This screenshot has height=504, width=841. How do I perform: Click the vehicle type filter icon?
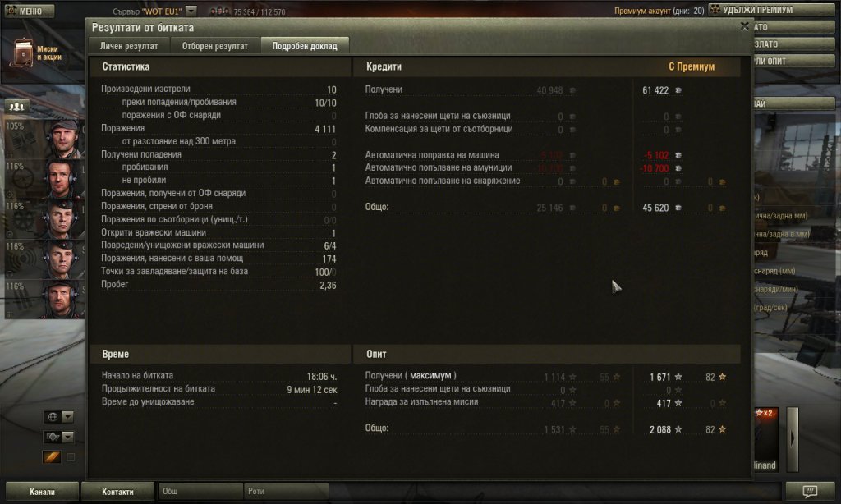(53, 437)
